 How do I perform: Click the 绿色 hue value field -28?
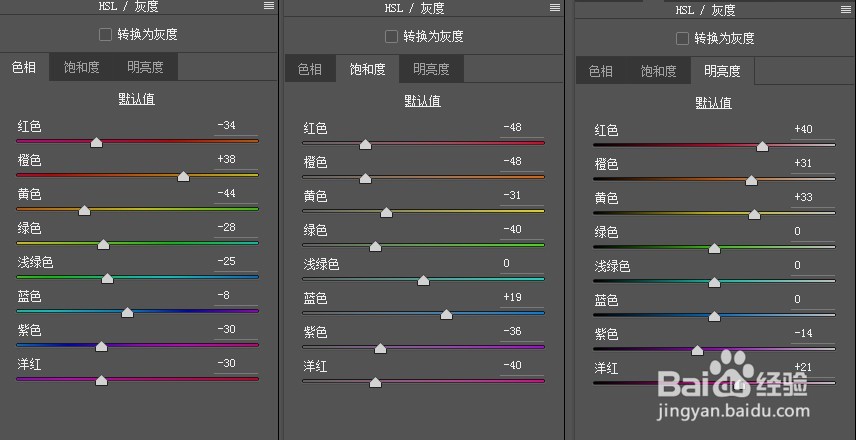235,228
